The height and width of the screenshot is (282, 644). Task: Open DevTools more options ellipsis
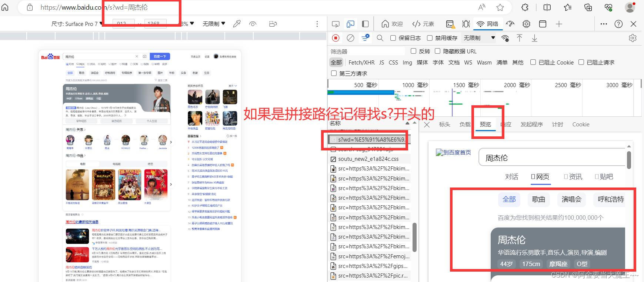click(x=604, y=24)
